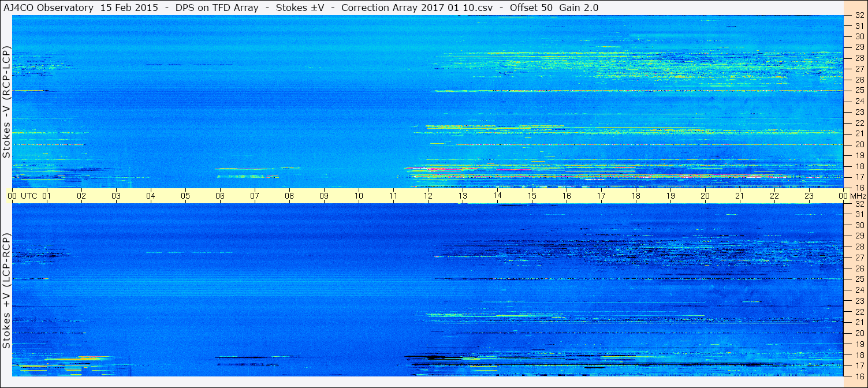Select the 12 hour time marker

[428, 196]
